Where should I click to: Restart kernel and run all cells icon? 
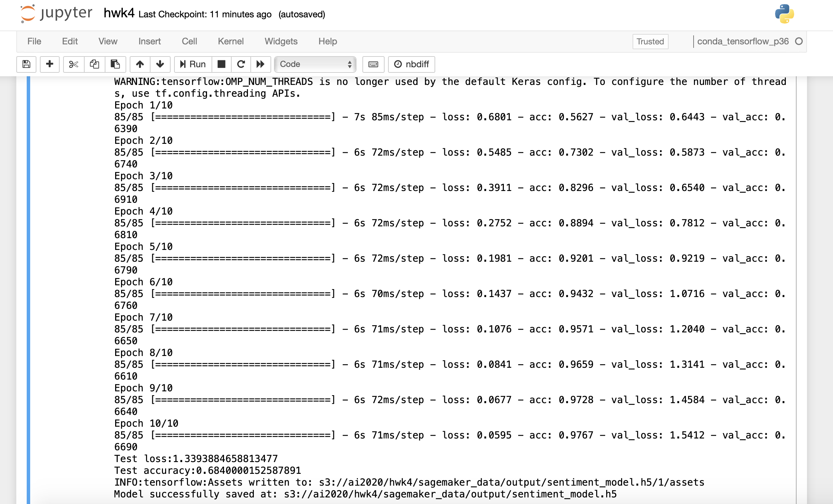(260, 64)
